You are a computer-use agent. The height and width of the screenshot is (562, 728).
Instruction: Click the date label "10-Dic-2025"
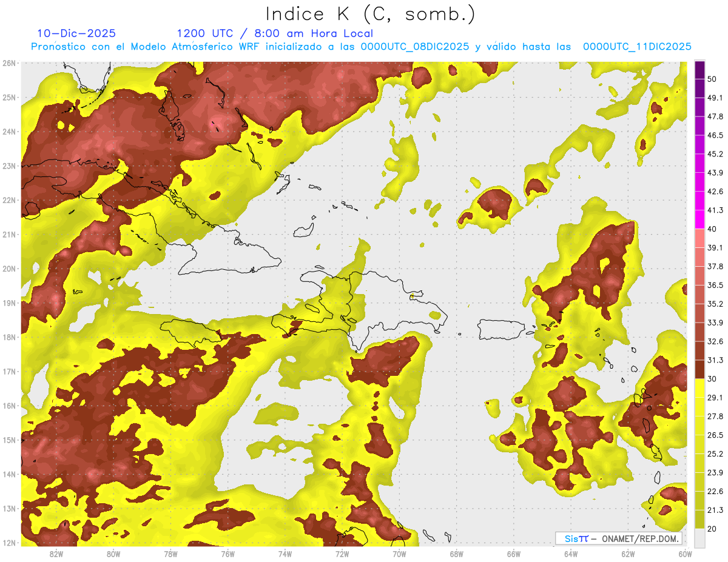76,33
